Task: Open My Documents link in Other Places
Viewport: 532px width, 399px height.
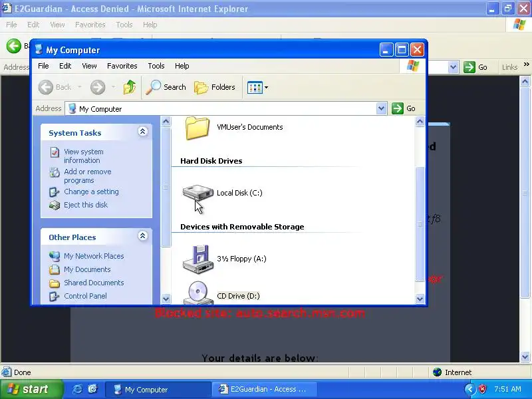Action: pos(87,269)
